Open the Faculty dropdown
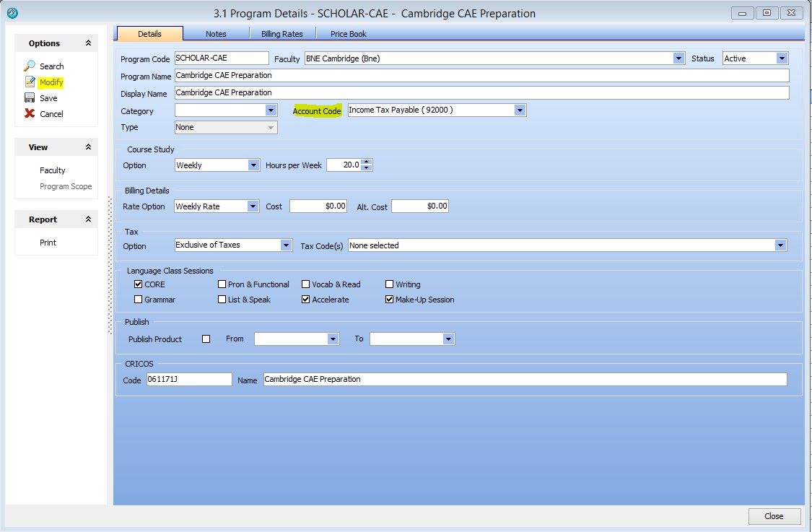Viewport: 812px width, 532px height. (x=677, y=58)
